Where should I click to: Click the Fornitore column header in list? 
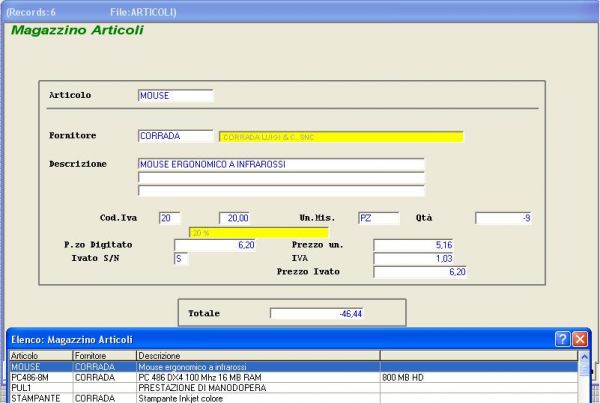[104, 356]
